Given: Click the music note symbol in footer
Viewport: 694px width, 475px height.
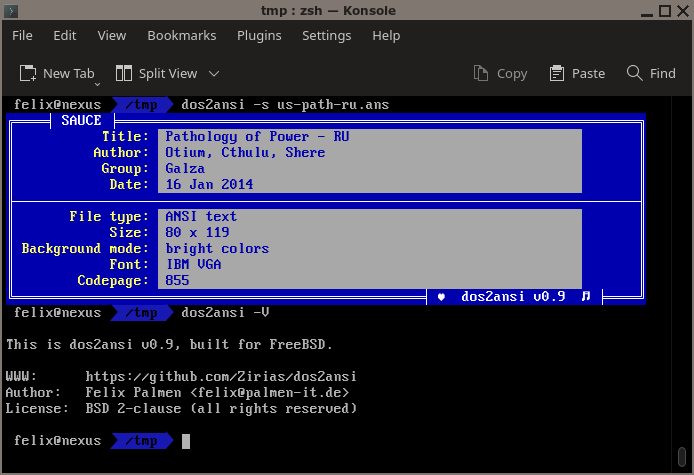Looking at the screenshot, I should tap(586, 296).
